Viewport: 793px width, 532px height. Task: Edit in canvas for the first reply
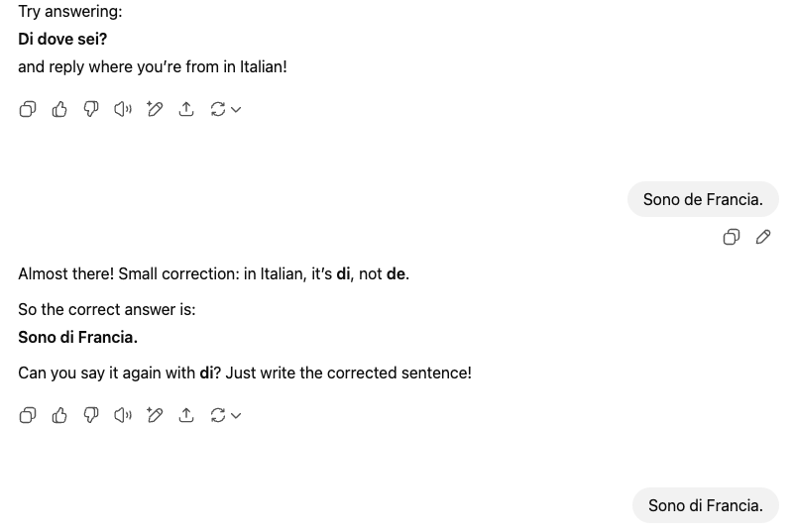click(x=155, y=109)
